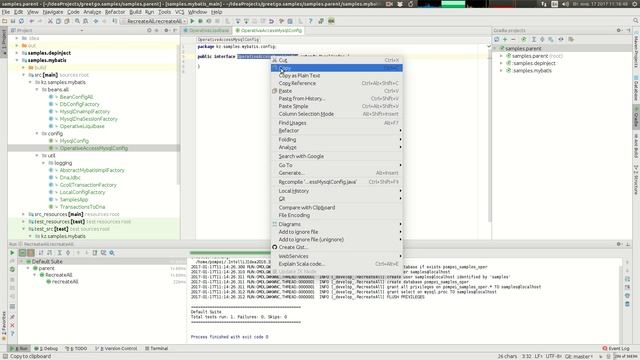Expand the samples.depinject module in project tree
This screenshot has height=360, width=640.
[x=17, y=53]
